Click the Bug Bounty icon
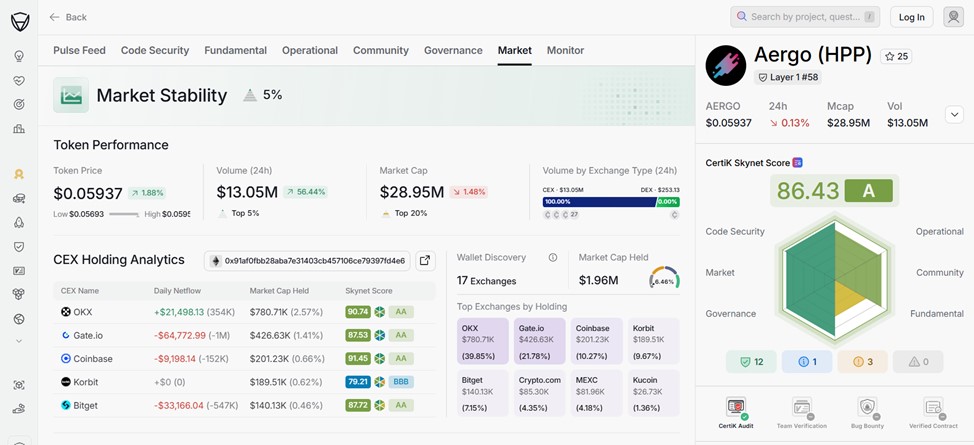This screenshot has width=974, height=445. (x=867, y=408)
